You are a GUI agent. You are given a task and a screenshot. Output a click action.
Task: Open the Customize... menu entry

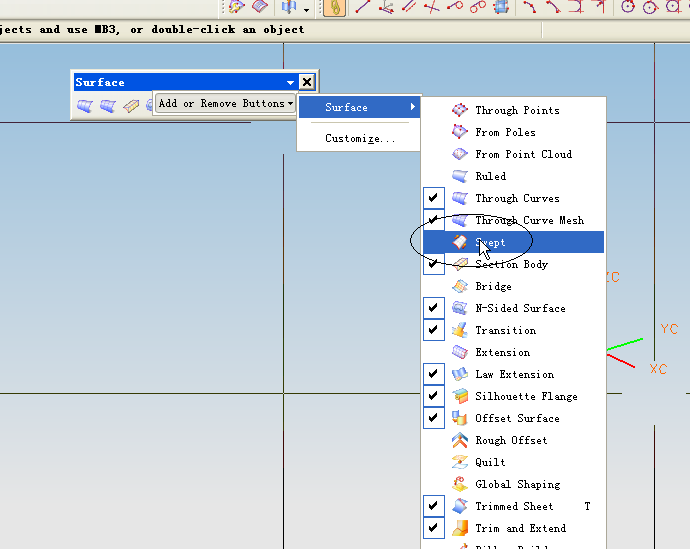(x=360, y=139)
